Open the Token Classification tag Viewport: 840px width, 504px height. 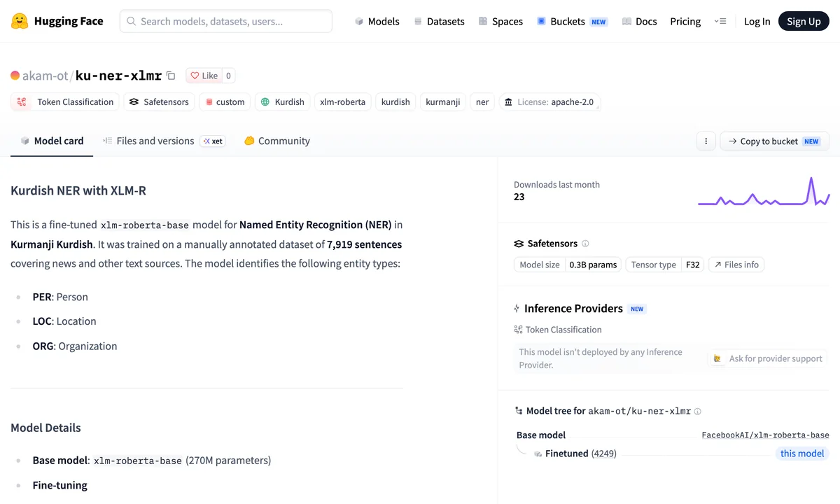65,101
